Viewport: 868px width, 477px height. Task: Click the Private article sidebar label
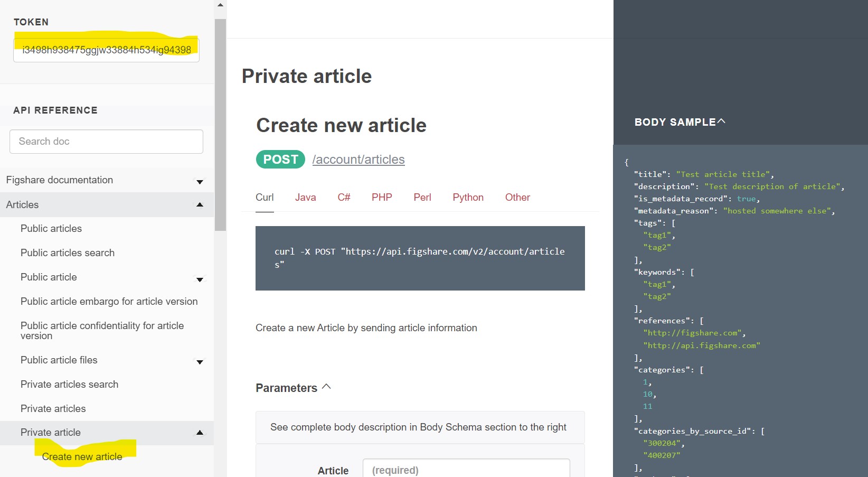[x=51, y=433]
